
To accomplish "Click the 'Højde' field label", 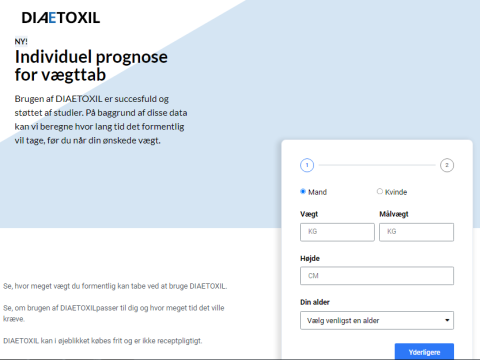I will click(x=310, y=258).
